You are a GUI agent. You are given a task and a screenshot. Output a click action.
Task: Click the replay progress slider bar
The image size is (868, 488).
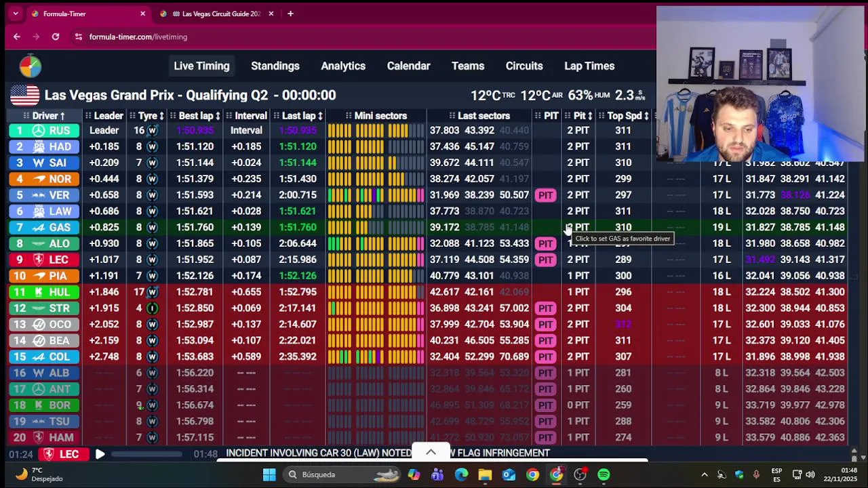coord(146,454)
